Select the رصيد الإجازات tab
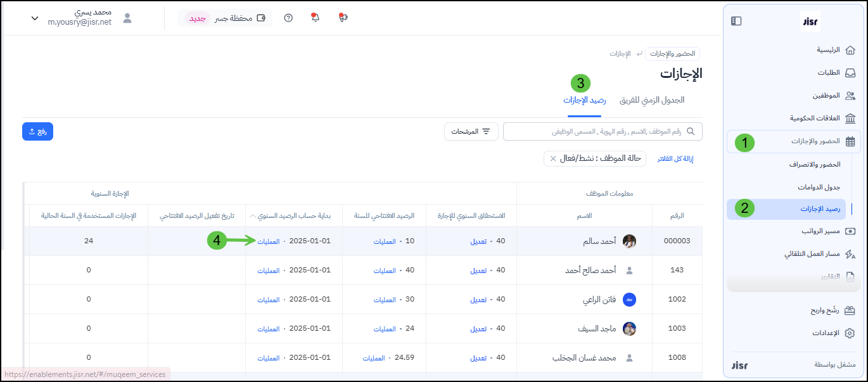868x382 pixels. (584, 100)
